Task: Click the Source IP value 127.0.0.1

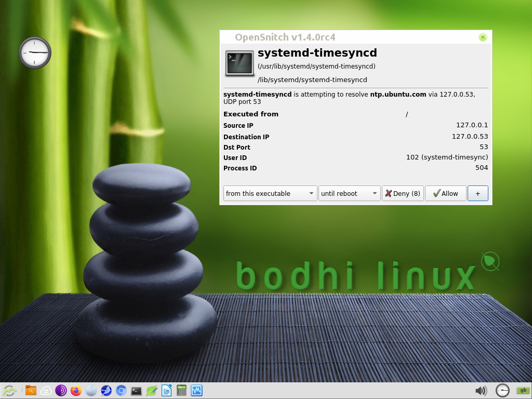Action: [x=472, y=125]
